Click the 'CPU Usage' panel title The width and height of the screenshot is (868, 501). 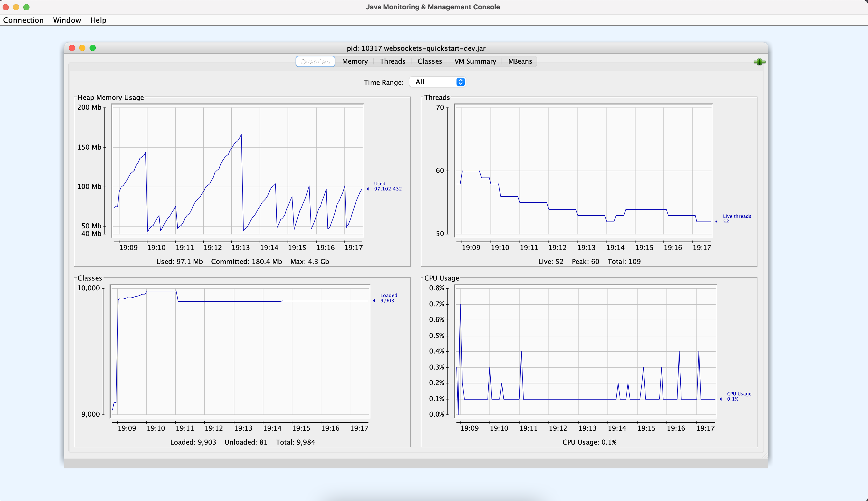pyautogui.click(x=442, y=278)
